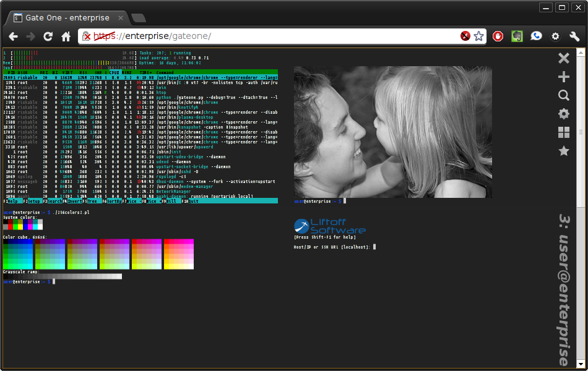Screen dimensions: 588x371
Task: Click the blocked-content red icon in the address bar
Action: point(465,36)
